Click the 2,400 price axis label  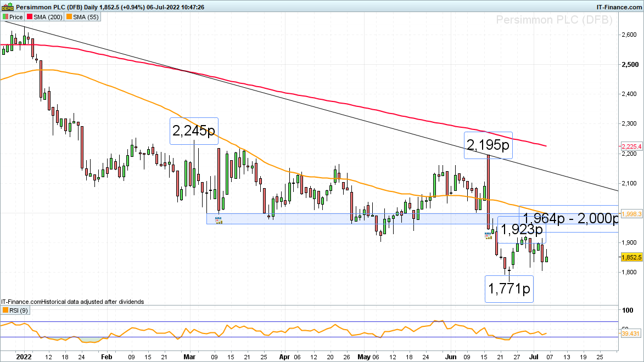[629, 94]
